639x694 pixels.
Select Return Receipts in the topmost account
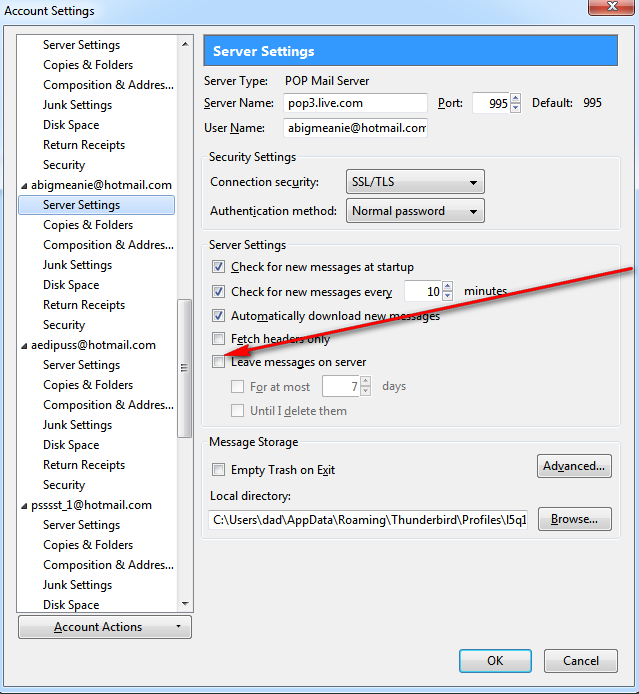(x=84, y=145)
